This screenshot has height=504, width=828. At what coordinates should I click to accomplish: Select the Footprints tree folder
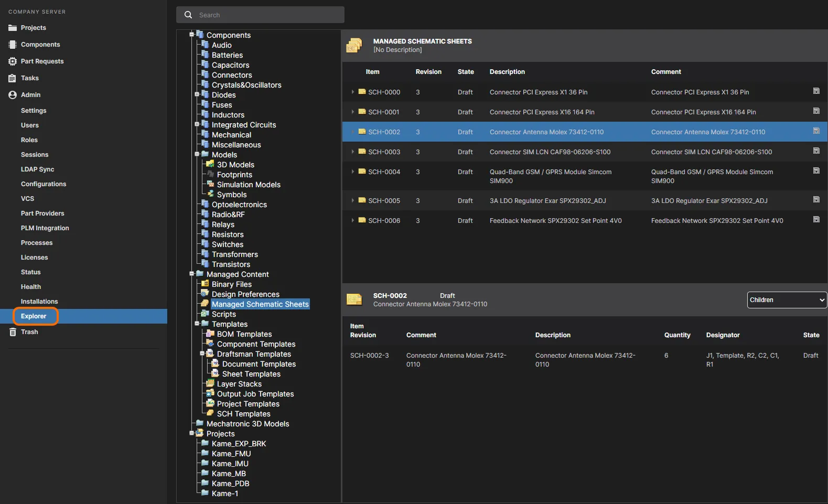pos(234,175)
